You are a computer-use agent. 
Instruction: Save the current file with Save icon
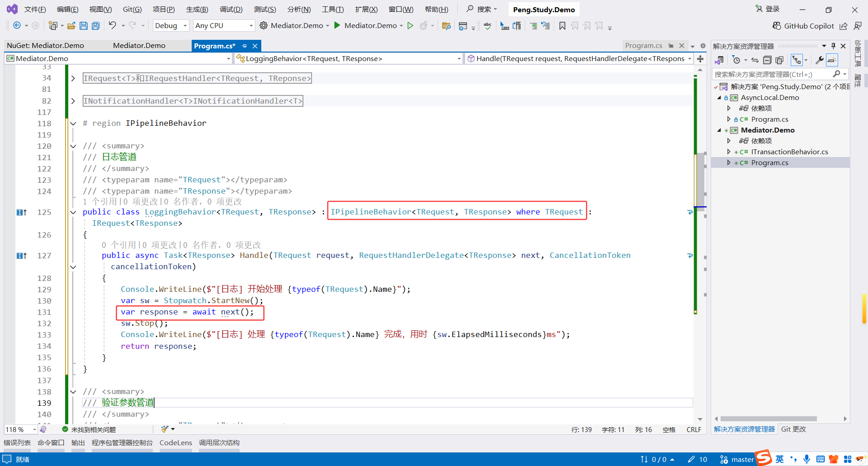[x=84, y=26]
